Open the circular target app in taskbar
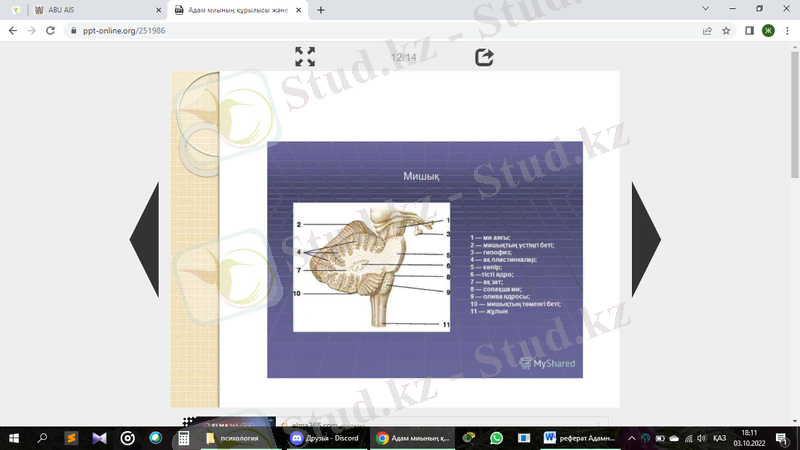This screenshot has width=800, height=450. [x=128, y=438]
